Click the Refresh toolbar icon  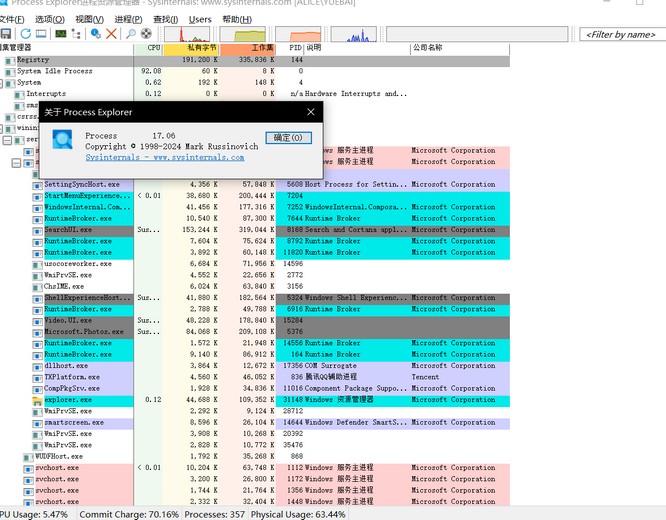pos(23,34)
